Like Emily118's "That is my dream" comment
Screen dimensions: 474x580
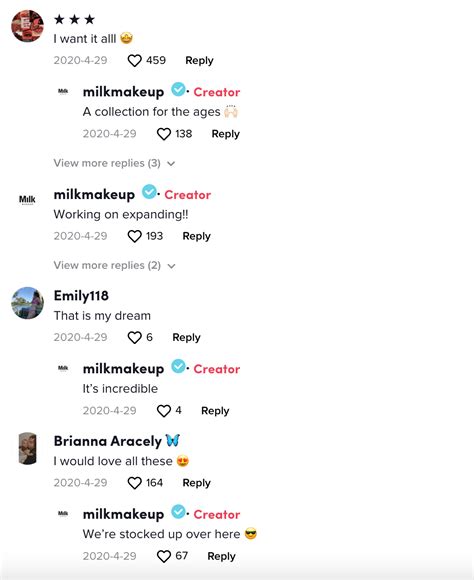(x=134, y=337)
